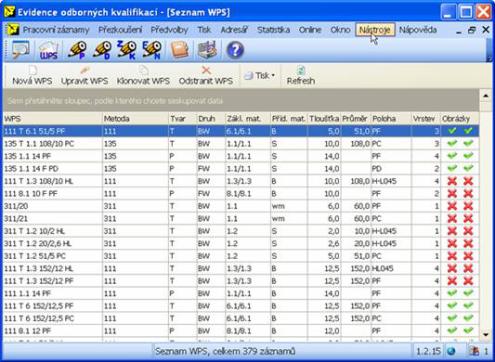The image size is (495, 362).
Task: Open the Nápověda menu
Action: tap(418, 30)
